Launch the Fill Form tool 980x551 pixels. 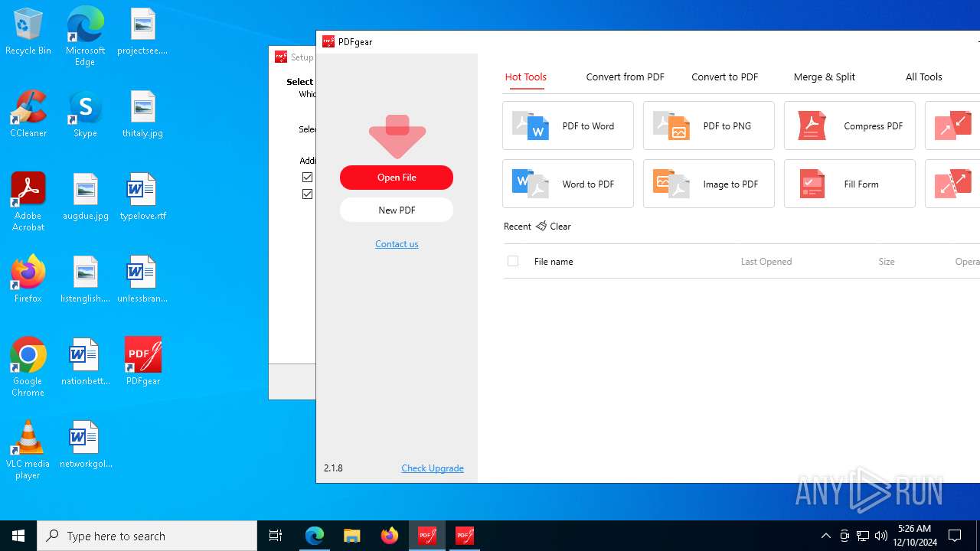point(850,184)
